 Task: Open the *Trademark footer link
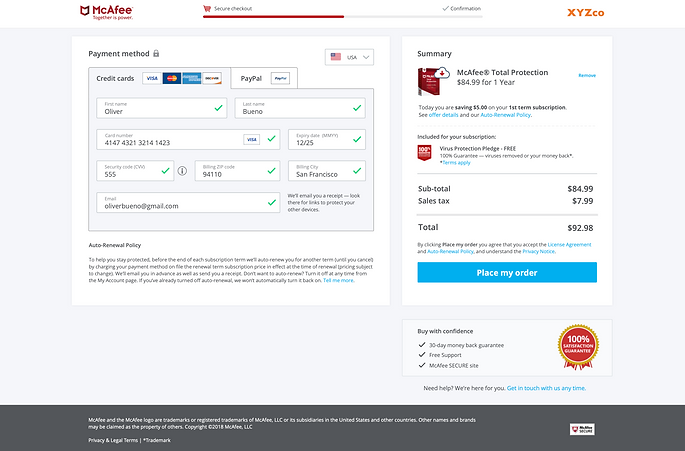tap(157, 440)
